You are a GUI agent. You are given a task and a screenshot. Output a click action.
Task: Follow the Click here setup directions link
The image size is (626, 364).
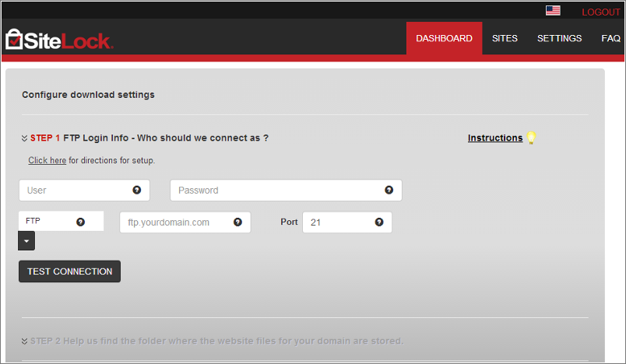click(47, 160)
